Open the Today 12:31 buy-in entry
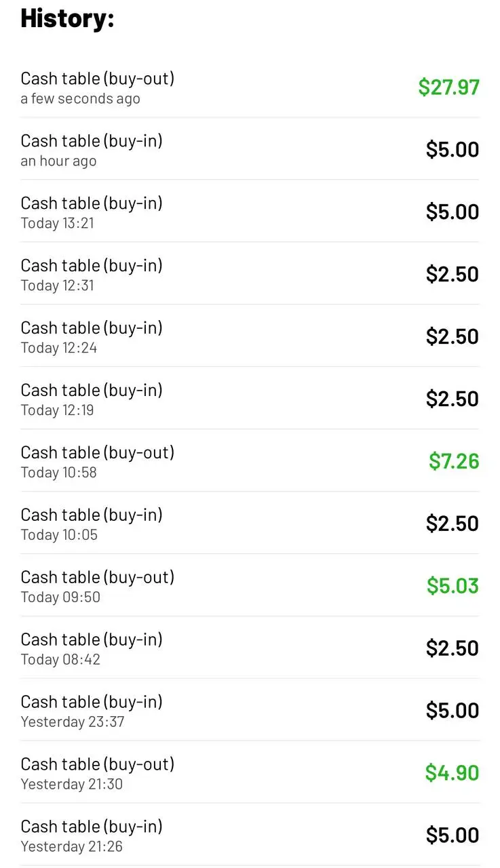 250,274
